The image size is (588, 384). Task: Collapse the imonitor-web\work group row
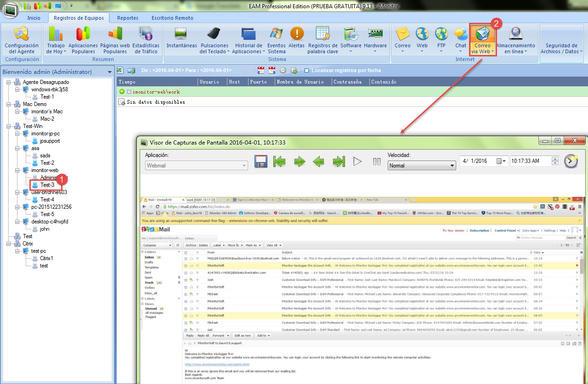[x=122, y=92]
